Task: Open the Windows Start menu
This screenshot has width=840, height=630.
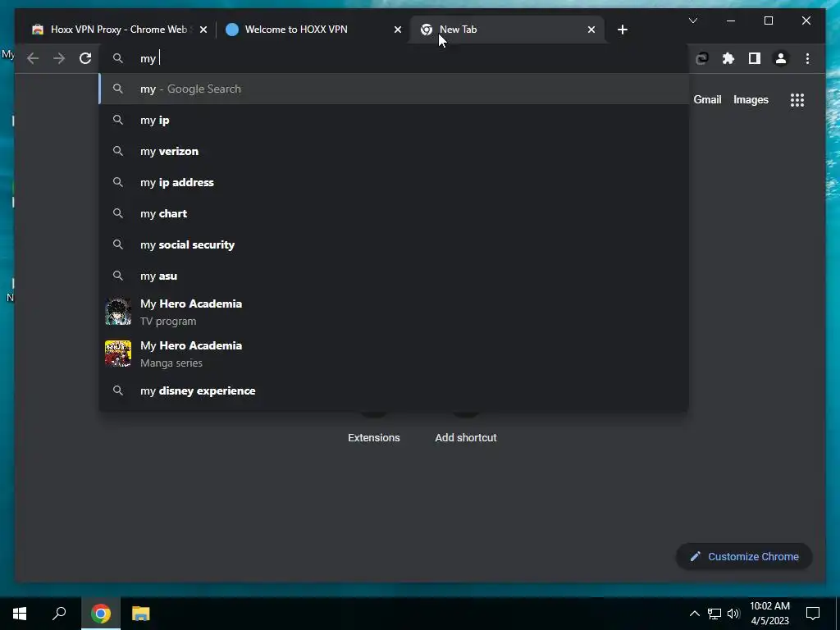Action: [x=20, y=614]
